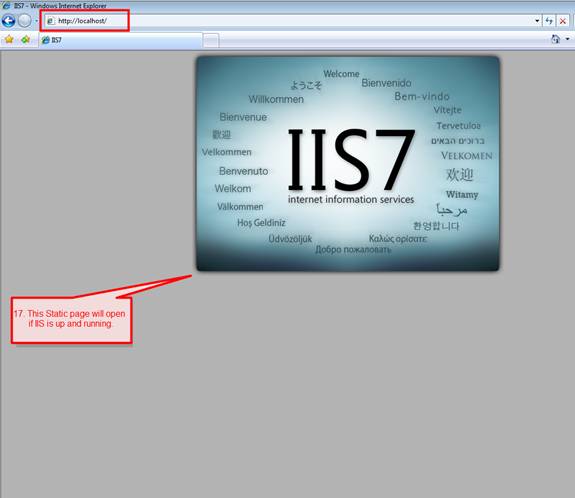Expand the Home button dropdown arrow
575x498 pixels.
(568, 39)
